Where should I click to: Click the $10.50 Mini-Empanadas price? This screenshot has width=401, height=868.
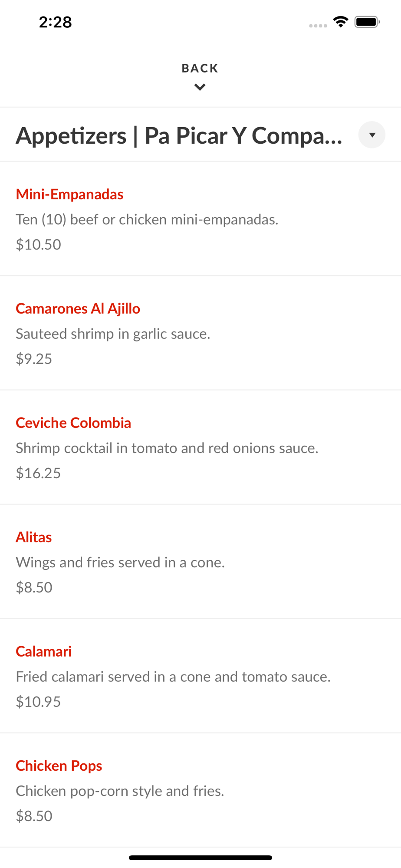pyautogui.click(x=39, y=244)
